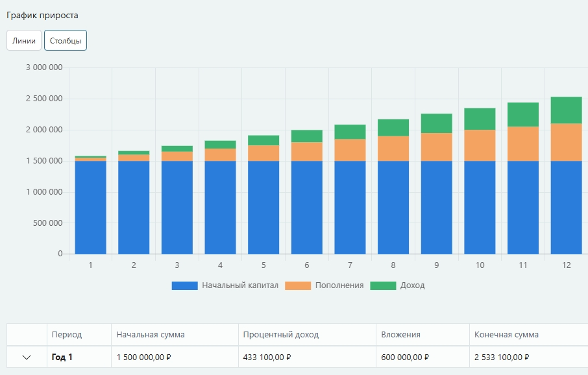Click the Вложения column header
The width and height of the screenshot is (588, 375).
[x=400, y=335]
